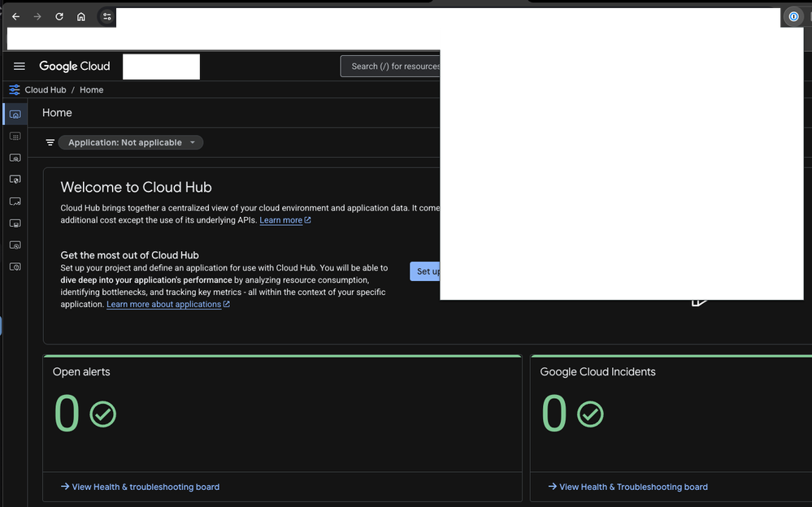Viewport: 812px width, 507px height.
Task: Reload the page with browser refresh icon
Action: coord(59,16)
